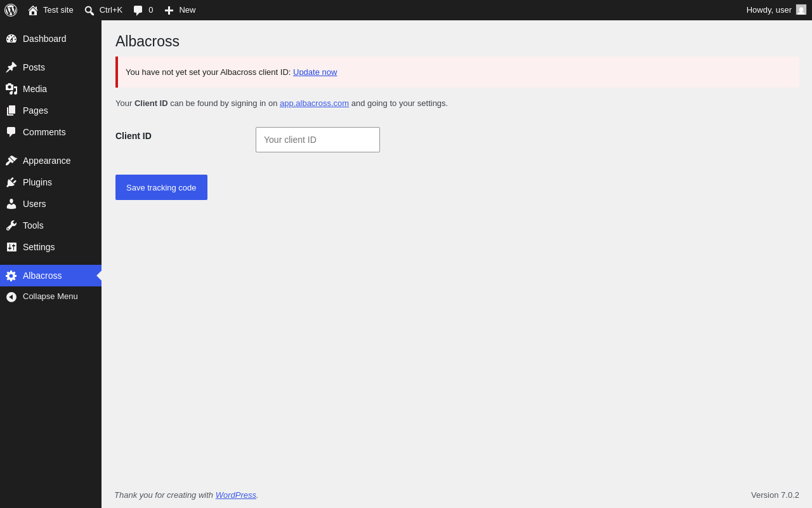Click the Plugins plug icon
This screenshot has height=508, width=812.
click(11, 182)
